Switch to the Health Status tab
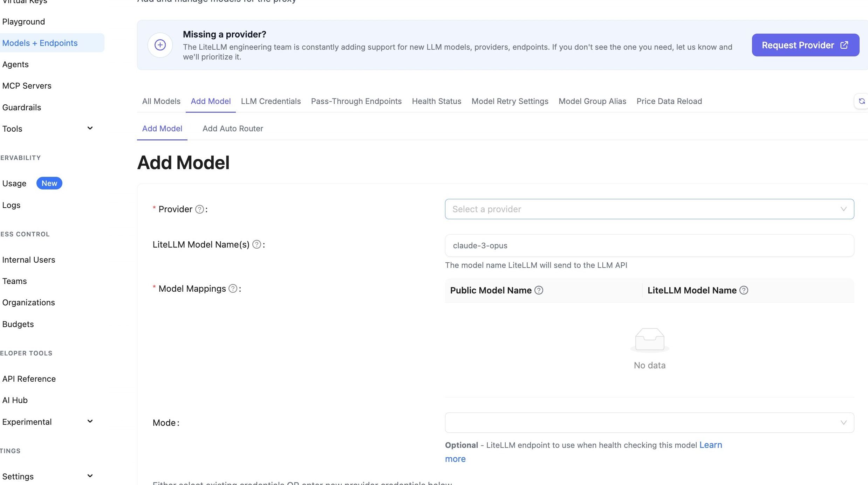Viewport: 868px width, 485px height. [436, 102]
